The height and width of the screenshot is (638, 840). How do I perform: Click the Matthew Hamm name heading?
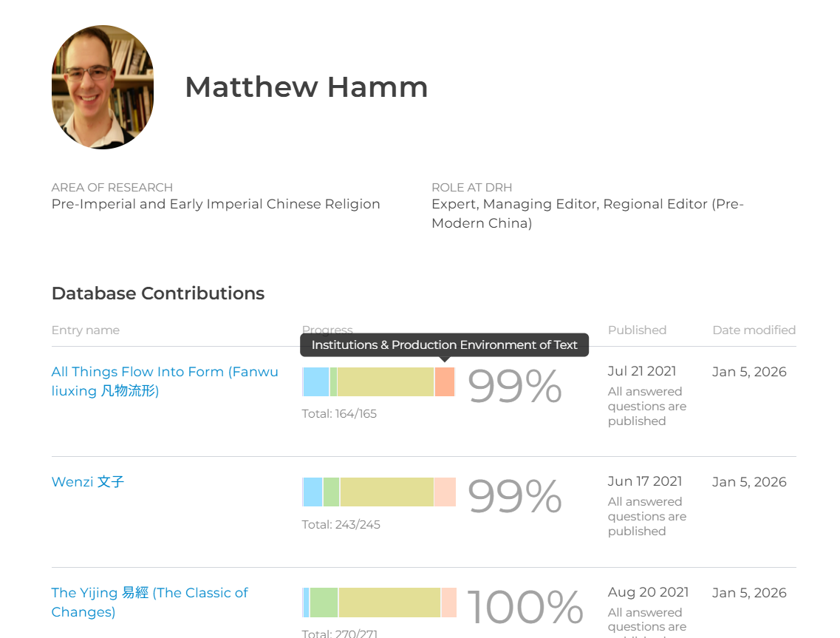click(x=306, y=87)
